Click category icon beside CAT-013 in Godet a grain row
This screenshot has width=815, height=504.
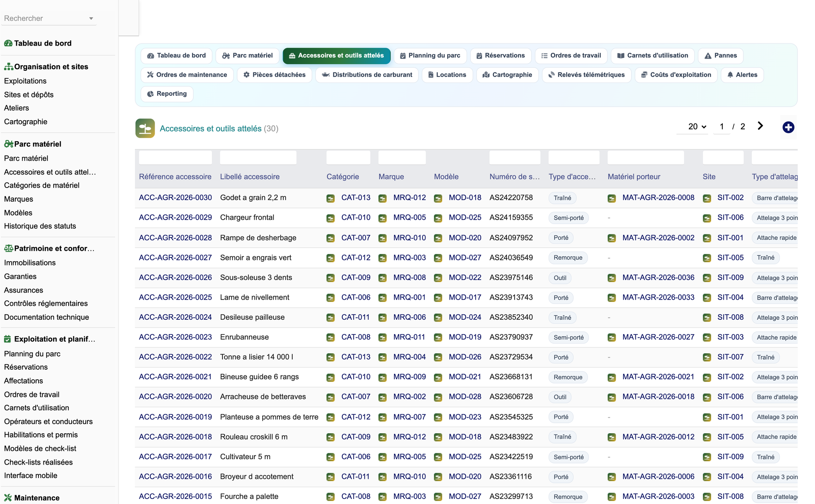pyautogui.click(x=330, y=198)
